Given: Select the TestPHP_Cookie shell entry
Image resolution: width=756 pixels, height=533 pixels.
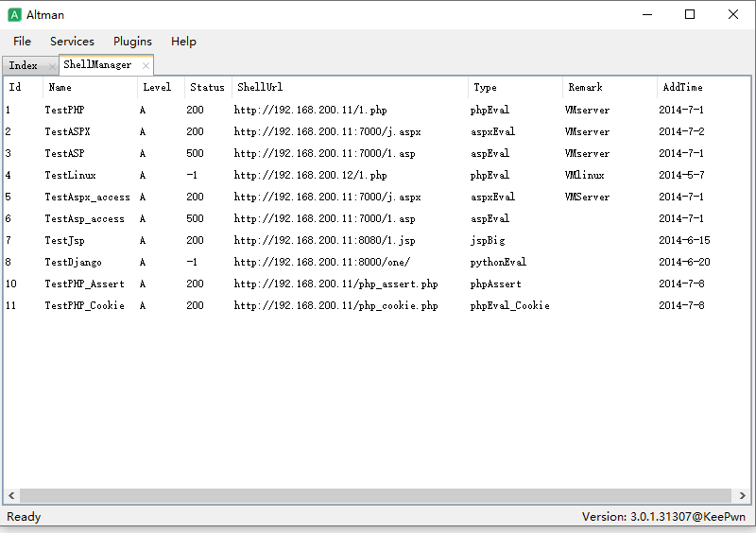Looking at the screenshot, I should pos(84,305).
